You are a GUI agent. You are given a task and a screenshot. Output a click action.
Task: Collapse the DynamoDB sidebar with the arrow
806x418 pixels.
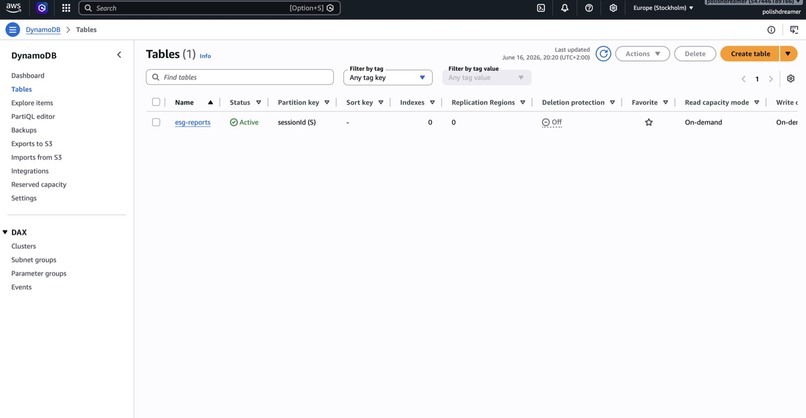119,54
